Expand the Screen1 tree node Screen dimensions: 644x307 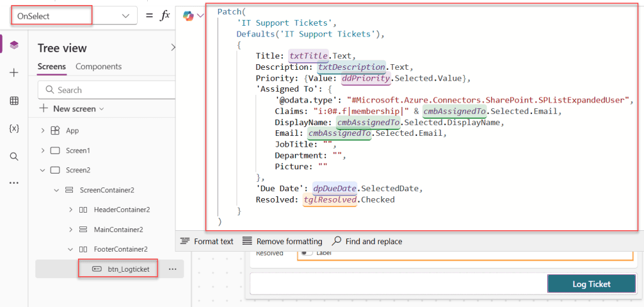(x=43, y=150)
